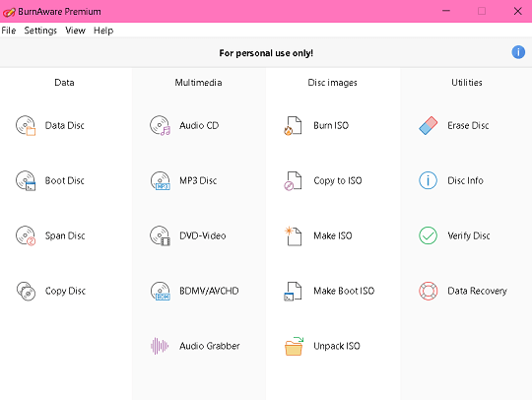Click the DVD-Video label

click(203, 235)
